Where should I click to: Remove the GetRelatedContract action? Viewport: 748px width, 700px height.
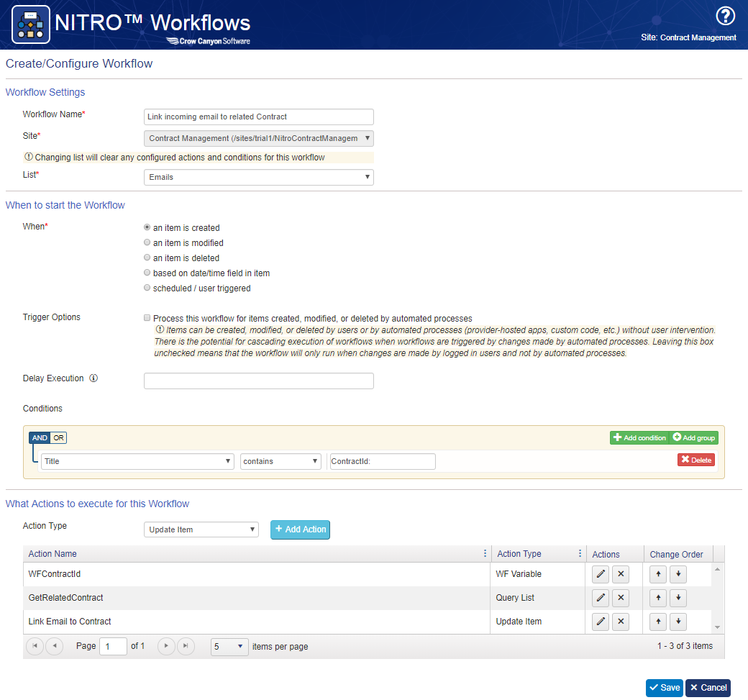(621, 597)
